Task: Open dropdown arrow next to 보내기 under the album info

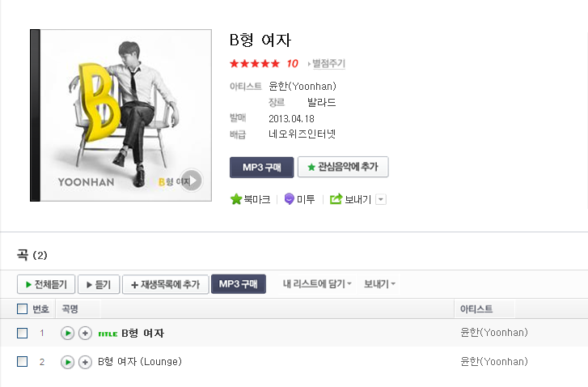Action: (381, 199)
